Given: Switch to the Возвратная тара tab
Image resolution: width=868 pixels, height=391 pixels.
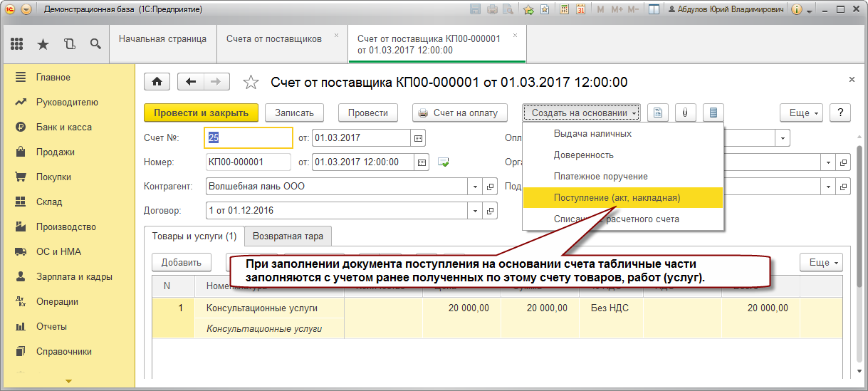Looking at the screenshot, I should 288,236.
